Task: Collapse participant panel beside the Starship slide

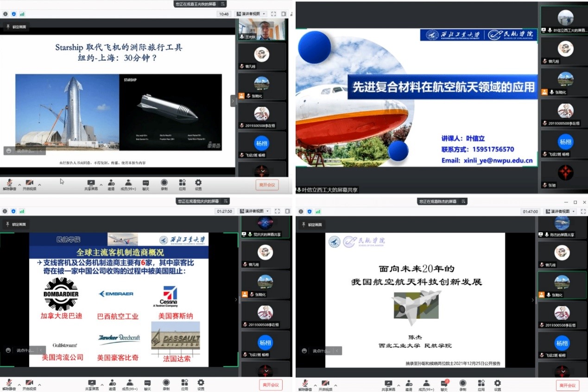Action: coord(233,101)
